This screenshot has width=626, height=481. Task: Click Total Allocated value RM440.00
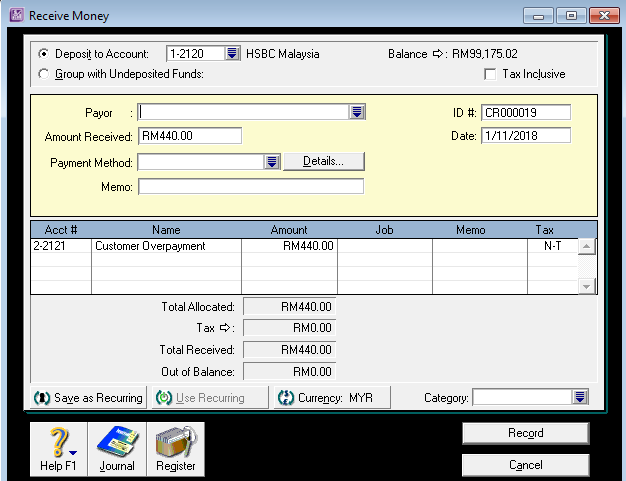point(289,307)
